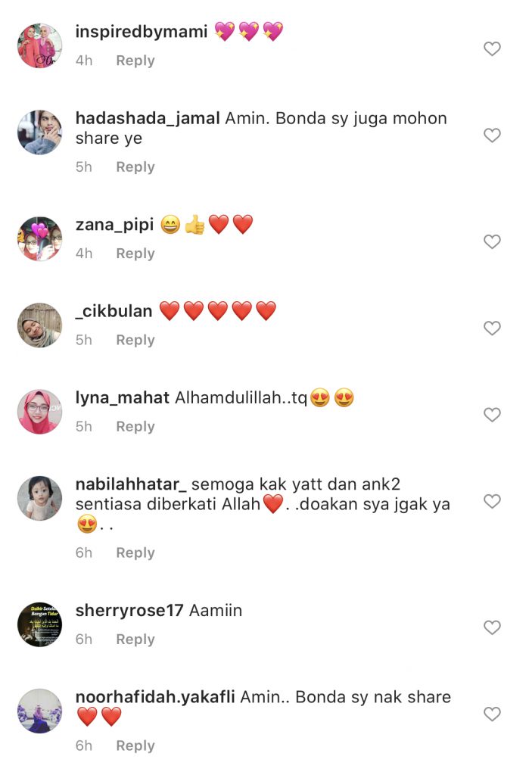Open the nabilahhatar_ username link
532x775 pixels.
click(x=131, y=484)
